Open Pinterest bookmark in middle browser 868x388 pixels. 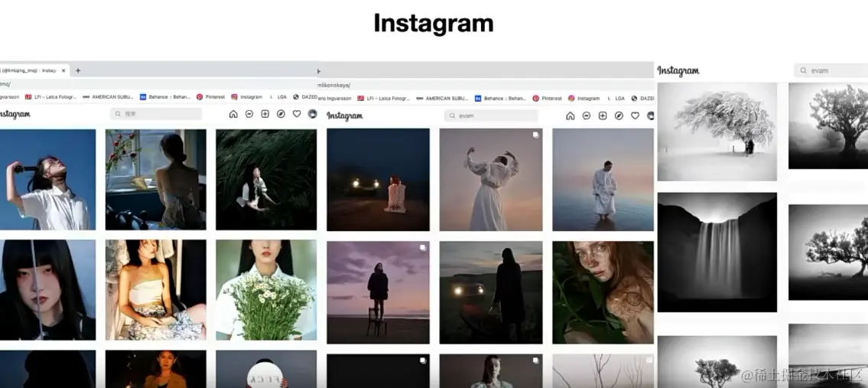(x=547, y=98)
